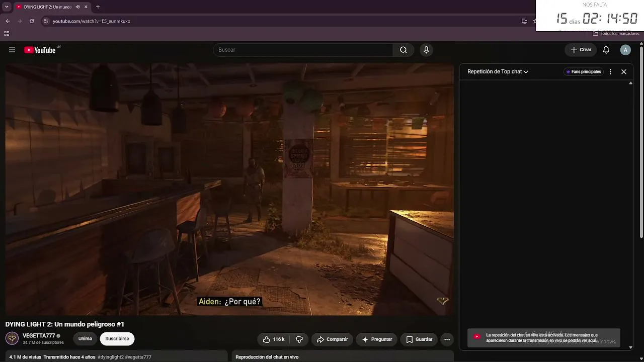Open the chat options three-dot menu
This screenshot has width=644, height=362.
pos(610,72)
